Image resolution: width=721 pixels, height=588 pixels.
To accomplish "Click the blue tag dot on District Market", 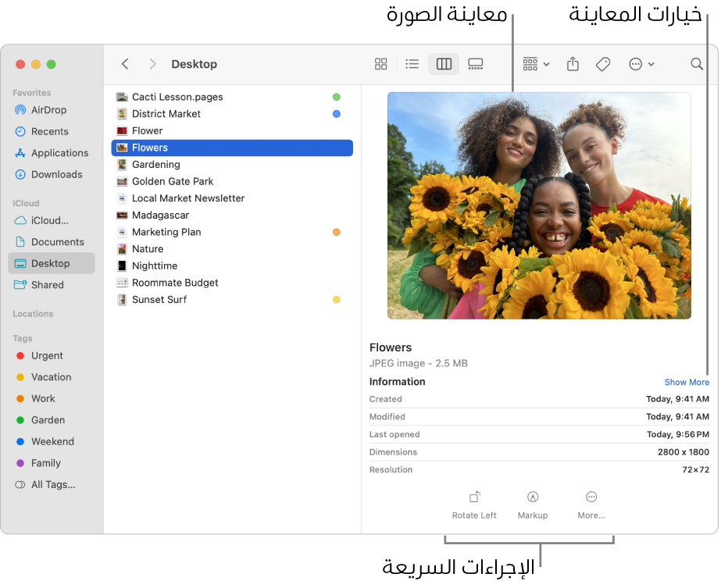I will coord(337,114).
